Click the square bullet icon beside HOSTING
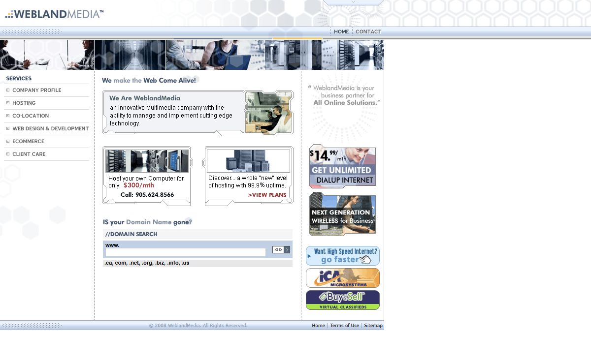Image resolution: width=591 pixels, height=364 pixels. pos(8,103)
